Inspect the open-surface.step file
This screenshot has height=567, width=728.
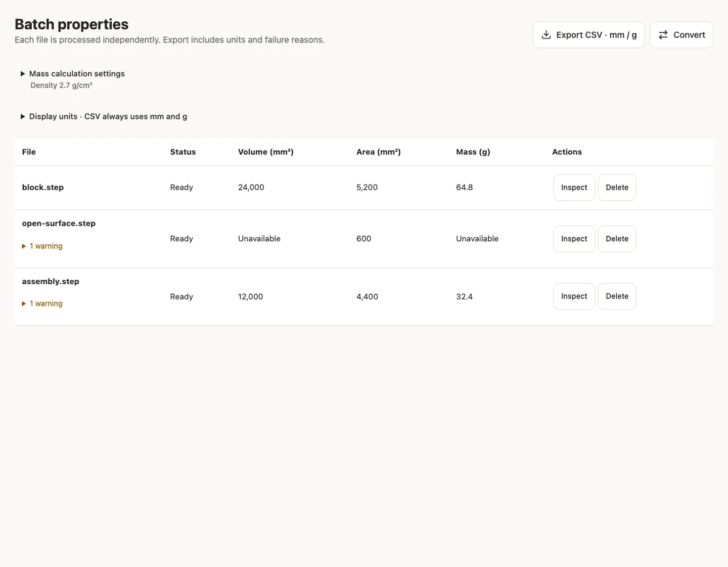pos(574,239)
